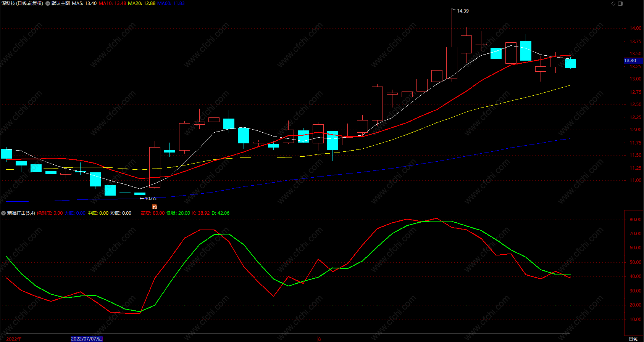Click the 日线 period button at bottom right
This screenshot has width=644, height=342.
click(633, 339)
